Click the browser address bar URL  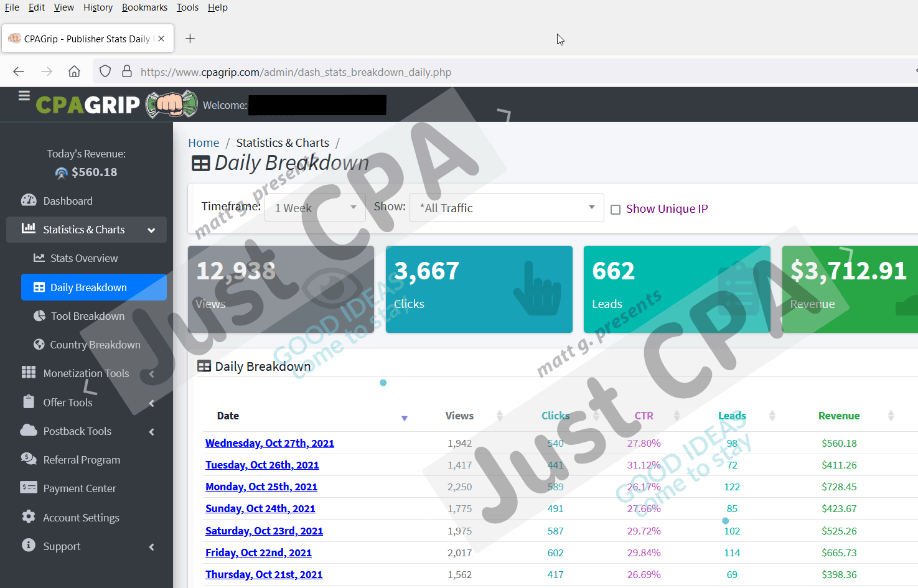[296, 72]
